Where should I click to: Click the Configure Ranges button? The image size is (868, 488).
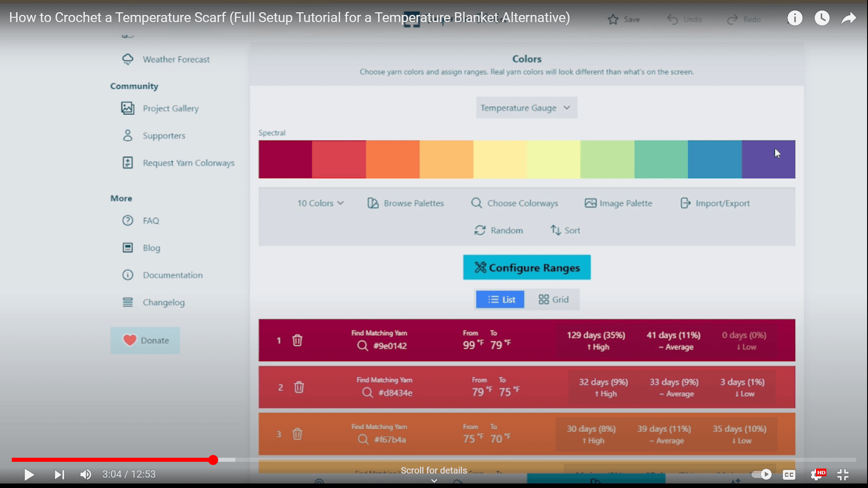pos(527,267)
